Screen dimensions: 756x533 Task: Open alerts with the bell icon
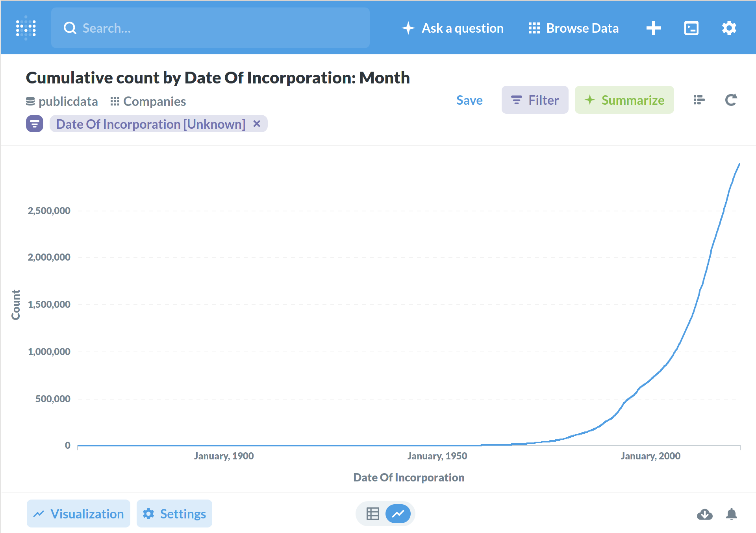[x=732, y=514]
